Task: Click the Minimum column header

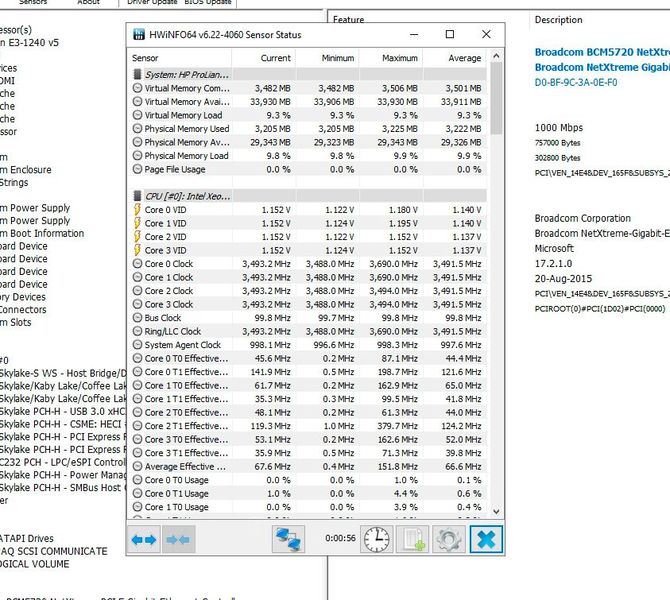Action: coord(327,58)
